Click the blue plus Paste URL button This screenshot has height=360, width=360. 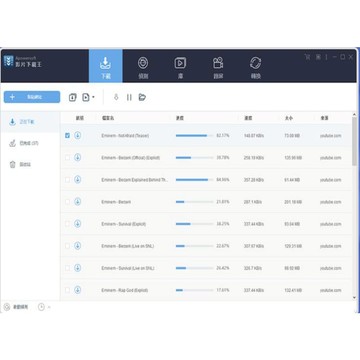[x=32, y=97]
